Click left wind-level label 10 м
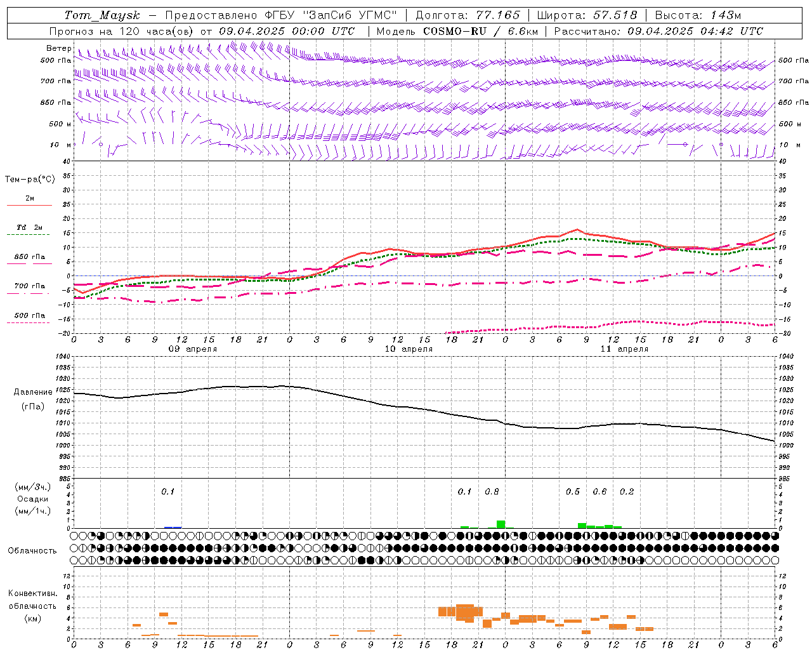 coord(60,145)
